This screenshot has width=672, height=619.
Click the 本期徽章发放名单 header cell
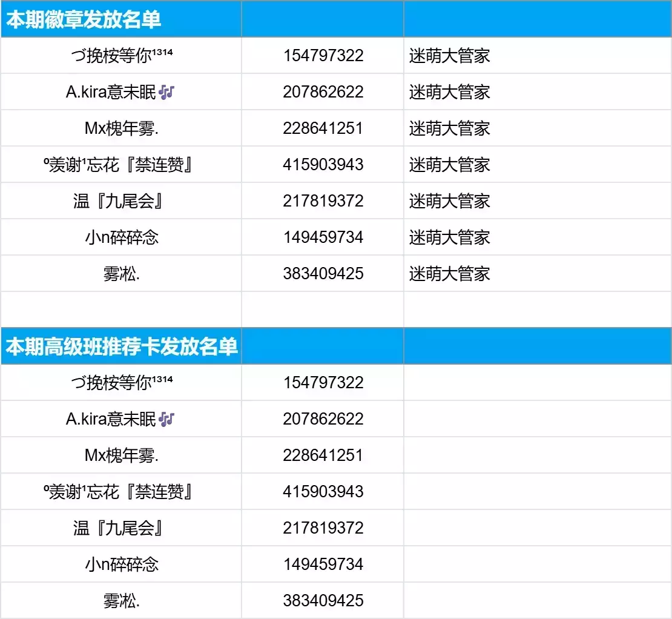(84, 20)
